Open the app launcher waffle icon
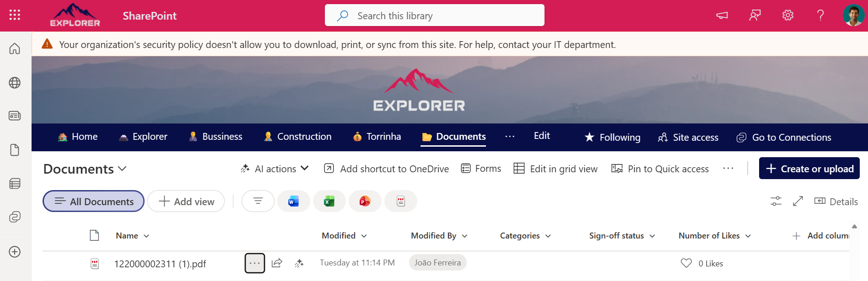868x281 pixels. 15,15
